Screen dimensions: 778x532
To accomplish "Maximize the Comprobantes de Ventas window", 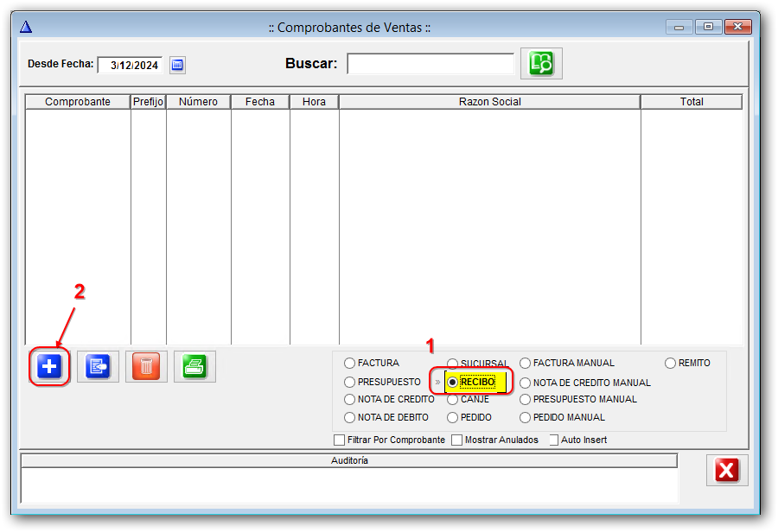I will click(708, 27).
